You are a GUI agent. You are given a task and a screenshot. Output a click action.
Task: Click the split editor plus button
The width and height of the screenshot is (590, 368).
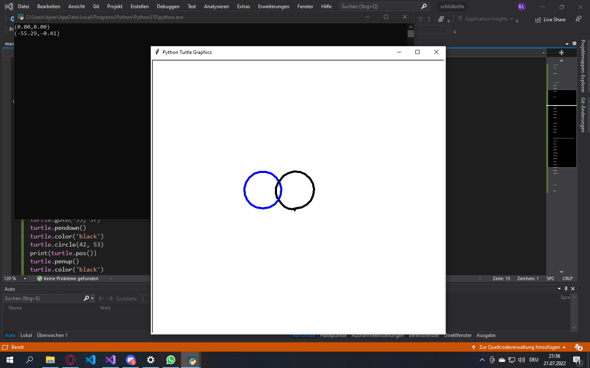[x=561, y=53]
